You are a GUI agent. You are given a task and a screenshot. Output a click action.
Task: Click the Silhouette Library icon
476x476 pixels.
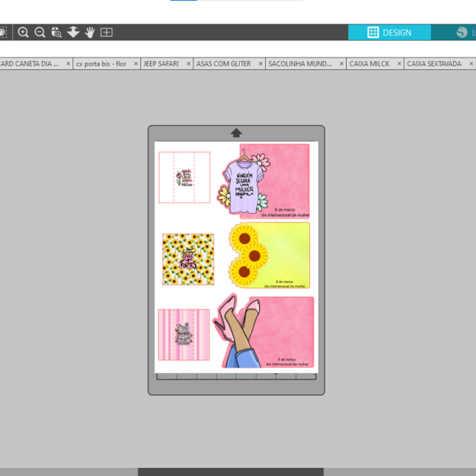coord(462,32)
